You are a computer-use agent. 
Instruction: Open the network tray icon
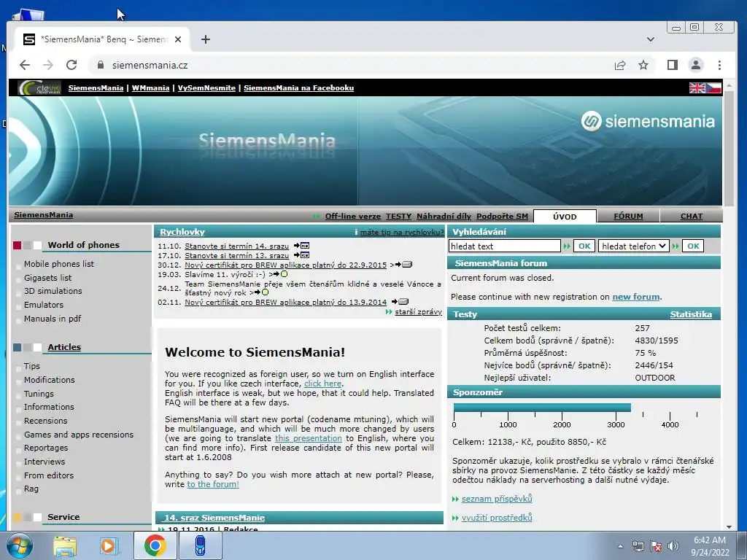[x=638, y=546]
